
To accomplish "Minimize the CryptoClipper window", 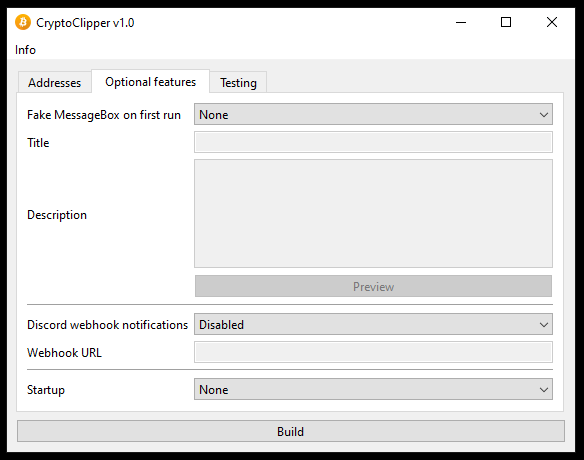I will click(x=461, y=22).
